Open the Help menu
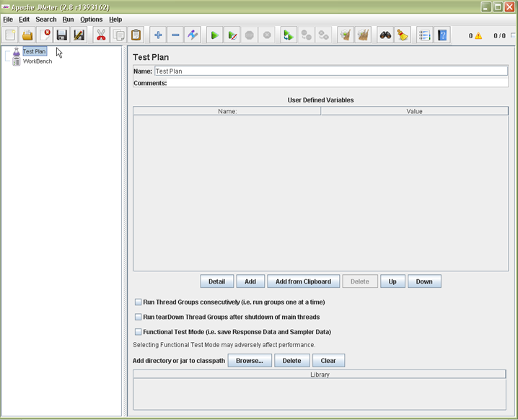The image size is (518, 420). (x=115, y=19)
